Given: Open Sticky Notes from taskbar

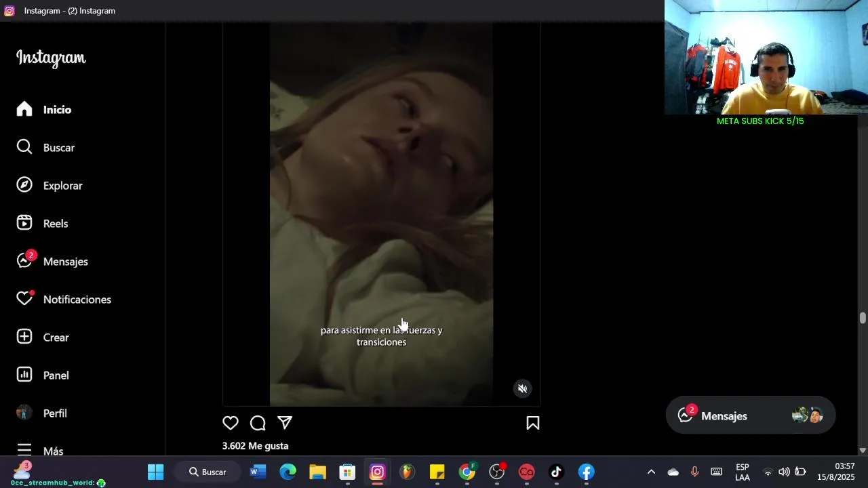Looking at the screenshot, I should 437,472.
